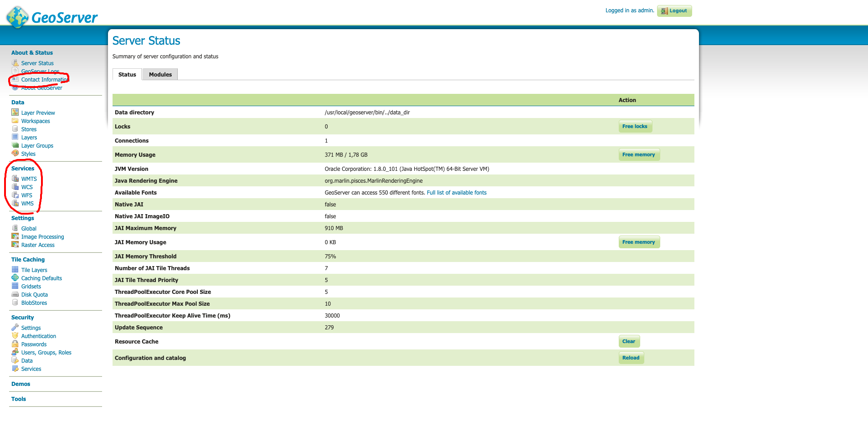
Task: Click the Free locks button
Action: (x=635, y=126)
